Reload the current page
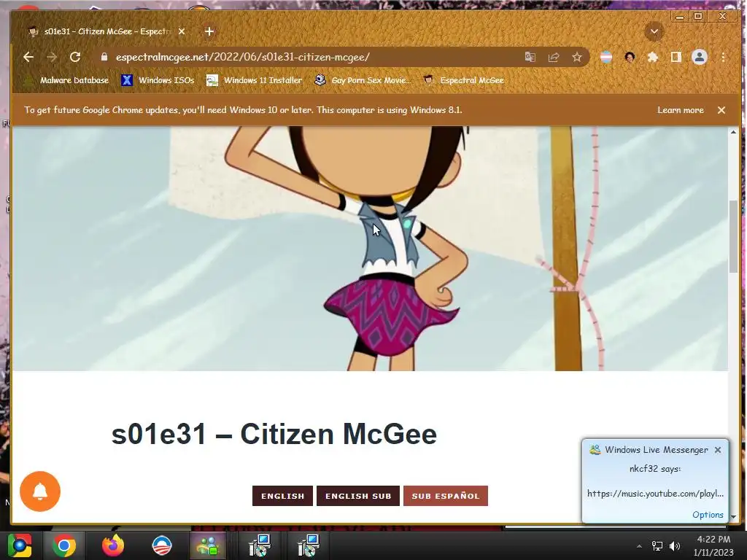 click(75, 57)
